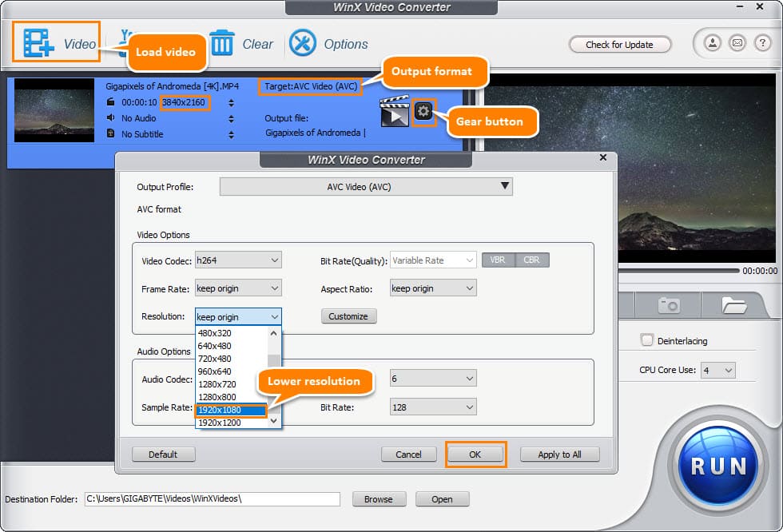The height and width of the screenshot is (532, 783).
Task: Click the Video load icon
Action: 39,43
